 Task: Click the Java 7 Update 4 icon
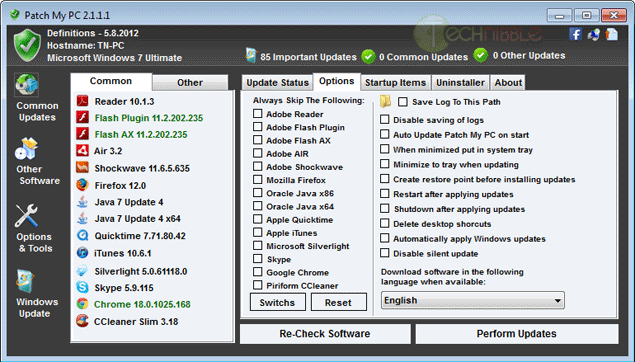(83, 202)
